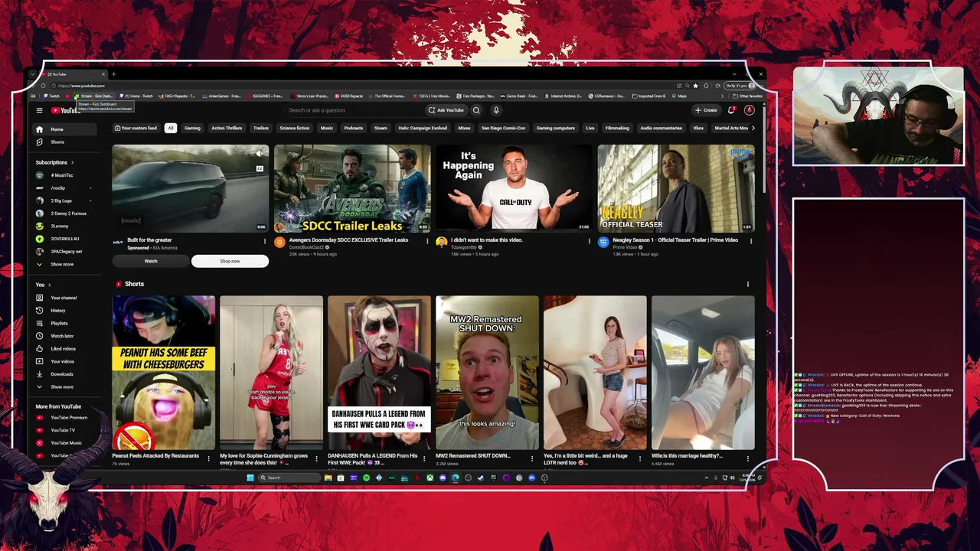This screenshot has width=980, height=551.
Task: Search by voice with the microphone icon
Action: pyautogui.click(x=496, y=110)
